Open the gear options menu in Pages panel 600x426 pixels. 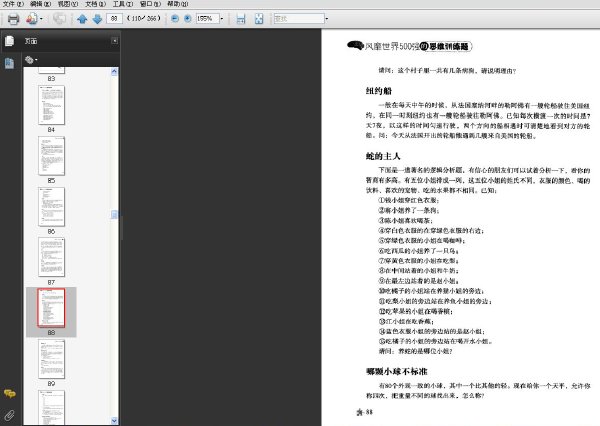tap(31, 60)
